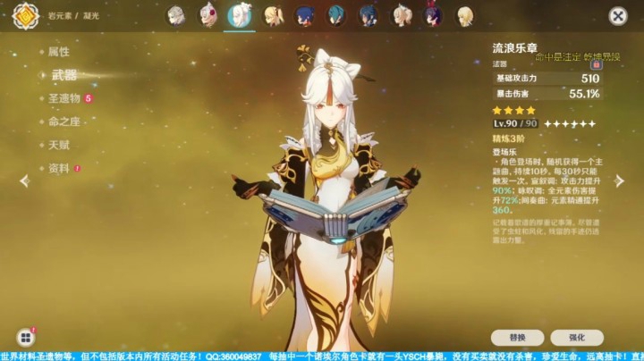
Task: Select purple-haired avatar with red hat
Action: click(433, 15)
